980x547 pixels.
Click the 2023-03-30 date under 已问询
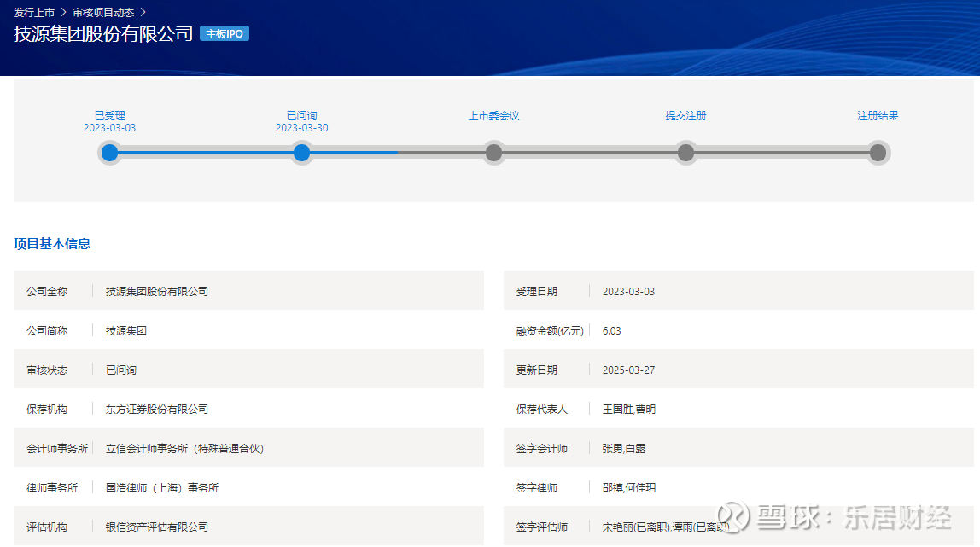click(302, 127)
